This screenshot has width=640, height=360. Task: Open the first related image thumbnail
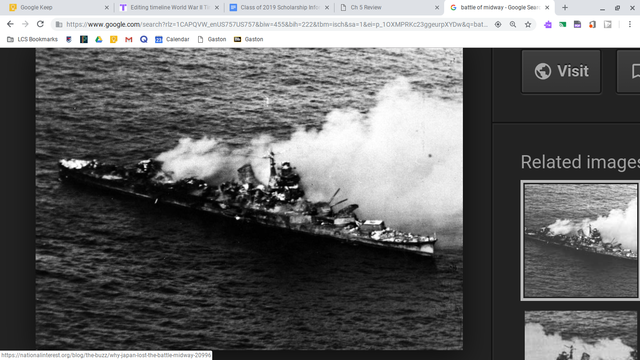(580, 240)
